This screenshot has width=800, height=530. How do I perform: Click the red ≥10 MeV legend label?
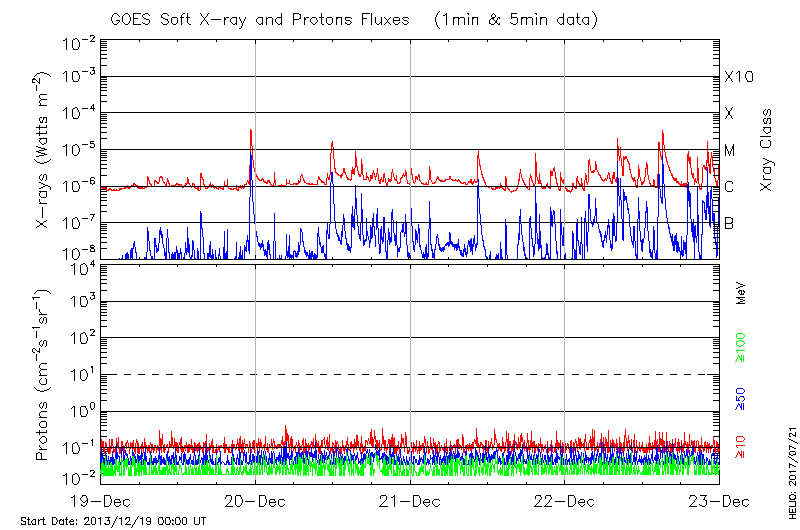point(741,448)
